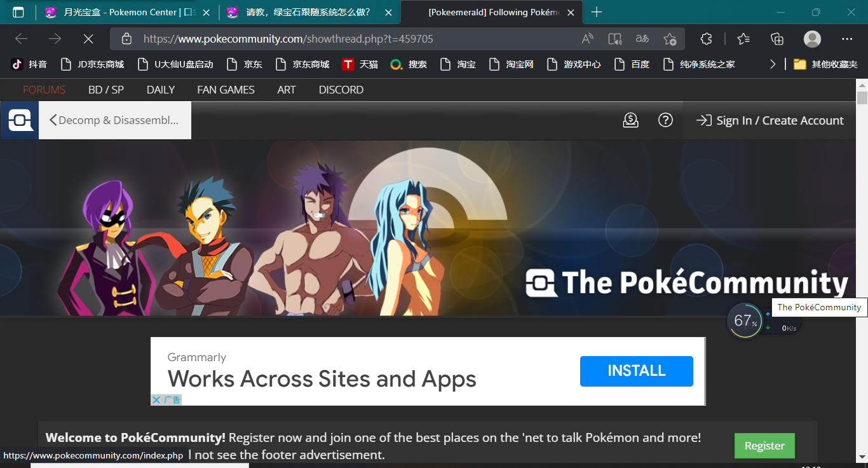Viewport: 868px width, 468px height.
Task: Click the donate dollar icon
Action: 630,120
